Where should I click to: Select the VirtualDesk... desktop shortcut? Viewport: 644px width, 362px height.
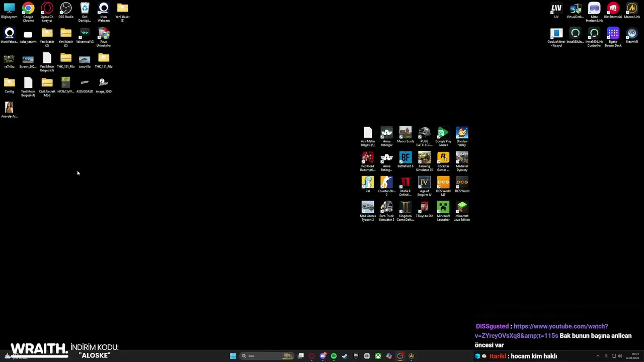(575, 11)
